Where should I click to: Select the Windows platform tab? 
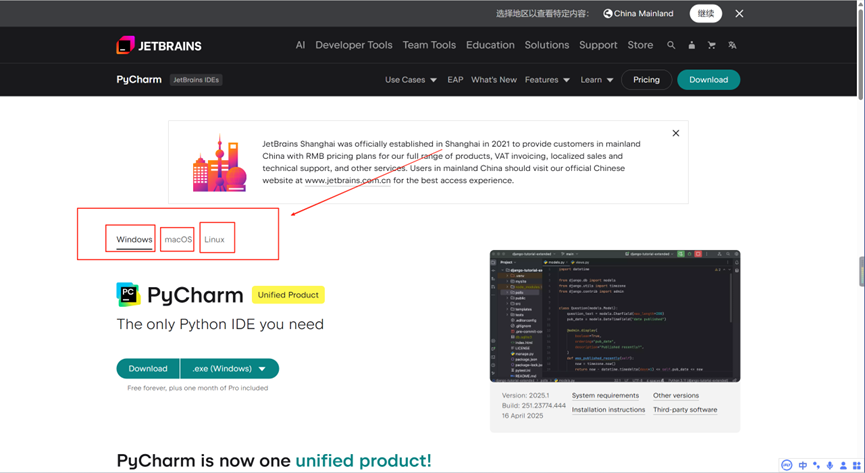134,240
